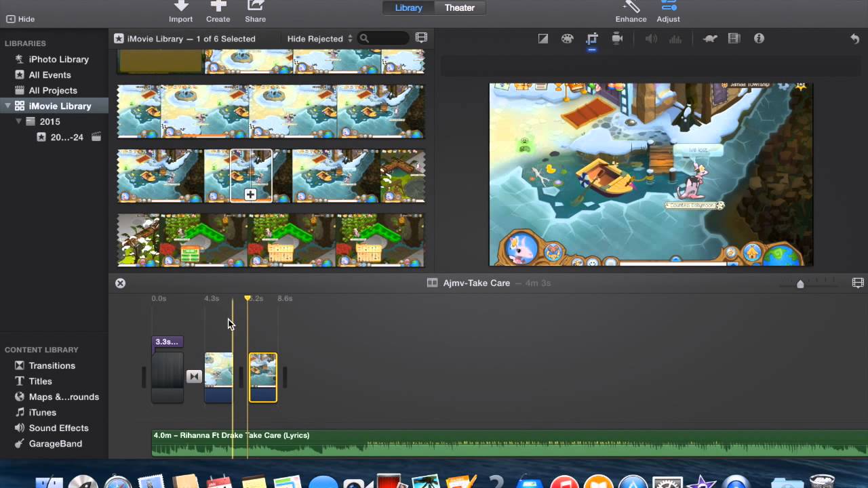Switch to the Theater tab

point(459,7)
